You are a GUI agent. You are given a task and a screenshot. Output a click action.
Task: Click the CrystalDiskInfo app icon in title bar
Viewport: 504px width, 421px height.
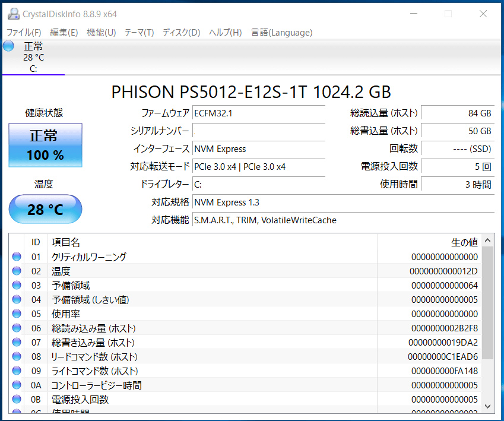[x=14, y=14]
